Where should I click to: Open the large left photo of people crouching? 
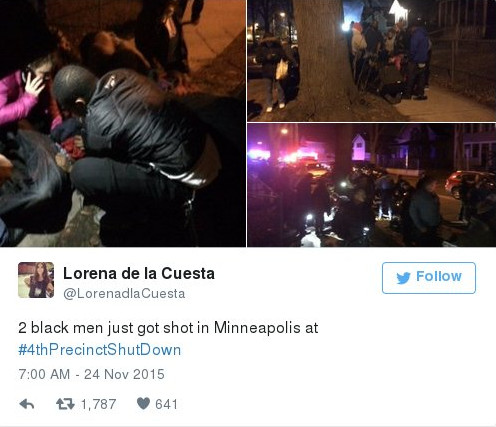pos(123,123)
